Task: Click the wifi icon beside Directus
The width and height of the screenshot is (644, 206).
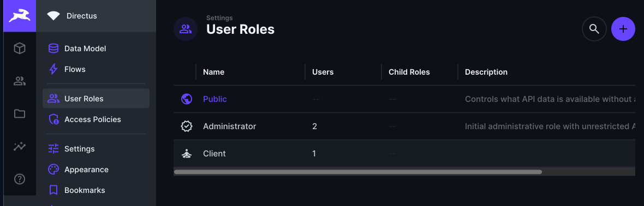Action: 53,16
